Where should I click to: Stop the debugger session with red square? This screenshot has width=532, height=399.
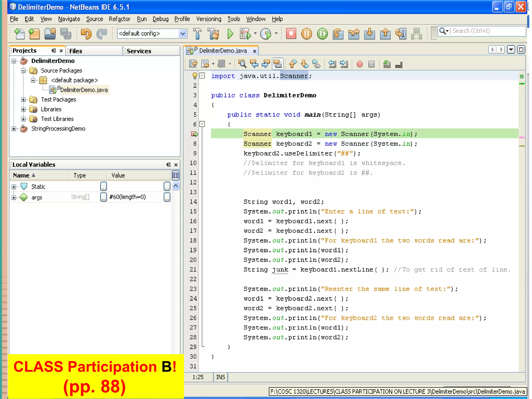[291, 34]
